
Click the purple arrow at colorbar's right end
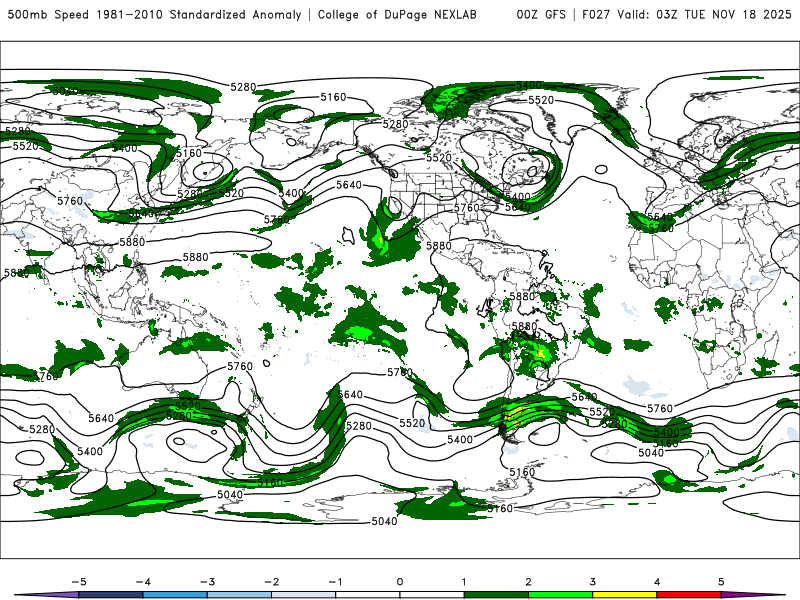pos(753,595)
